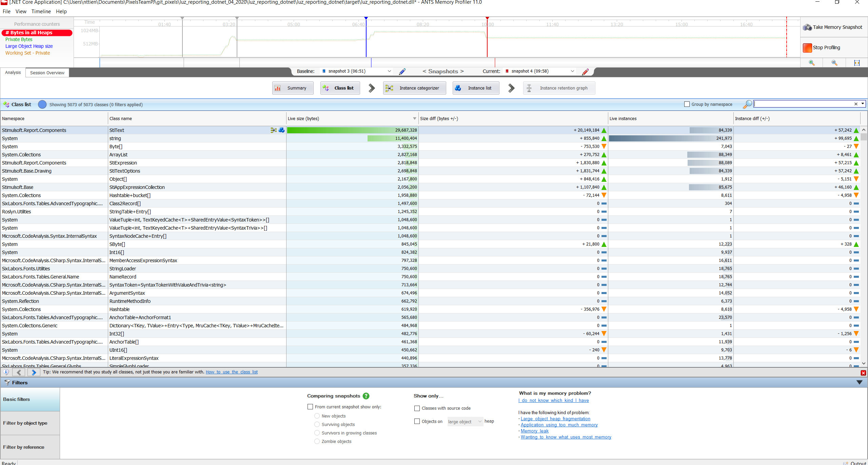Click Memory leak link
Viewport: 868px width, 465px height.
(x=534, y=431)
